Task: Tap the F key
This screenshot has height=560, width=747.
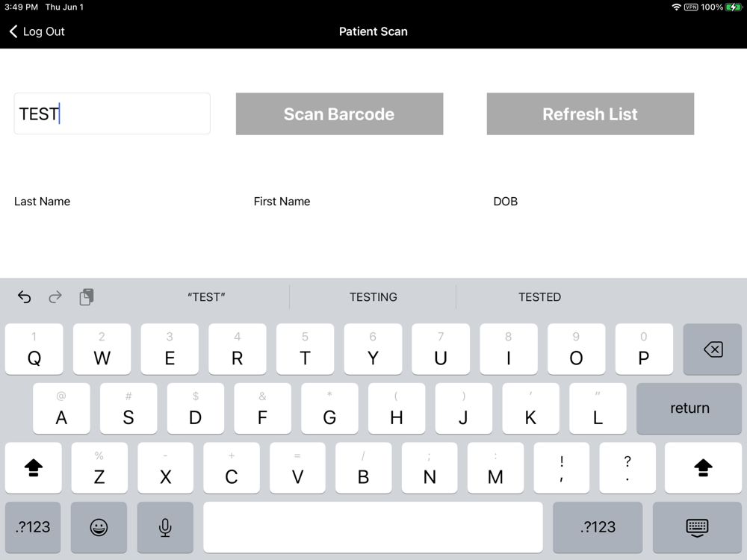Action: [262, 408]
